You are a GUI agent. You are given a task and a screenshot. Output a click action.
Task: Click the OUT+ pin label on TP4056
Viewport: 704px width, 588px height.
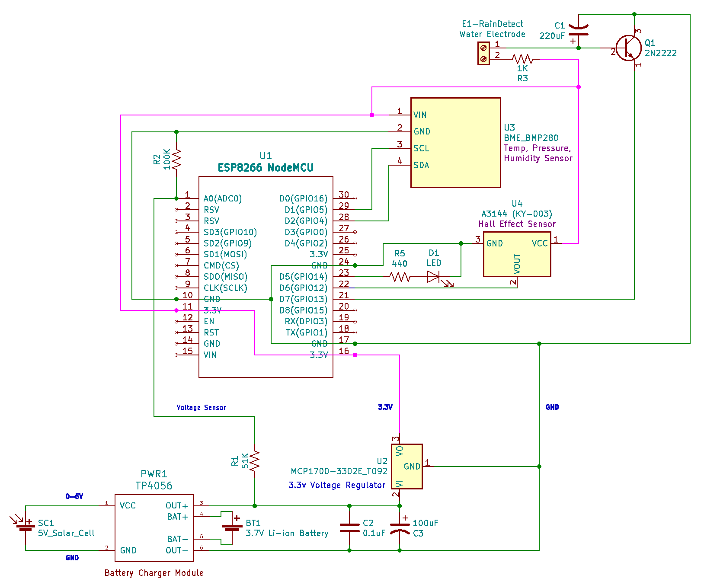pos(177,506)
